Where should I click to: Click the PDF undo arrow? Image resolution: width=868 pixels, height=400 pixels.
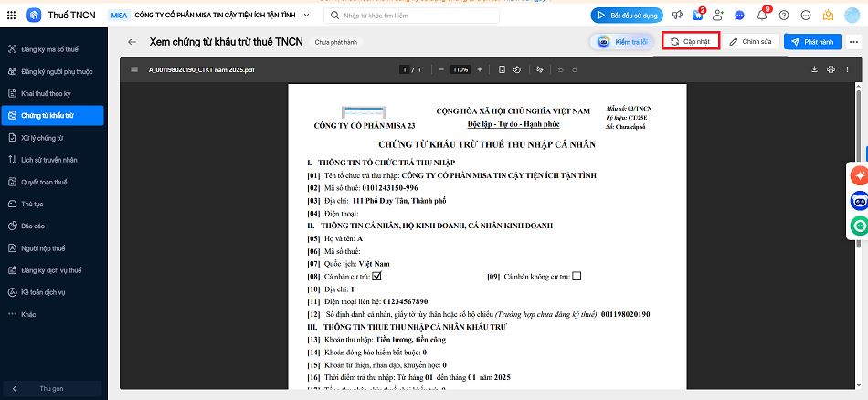coord(560,69)
